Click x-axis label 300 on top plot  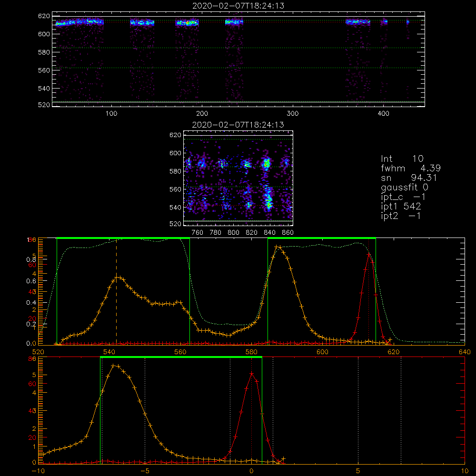293,114
